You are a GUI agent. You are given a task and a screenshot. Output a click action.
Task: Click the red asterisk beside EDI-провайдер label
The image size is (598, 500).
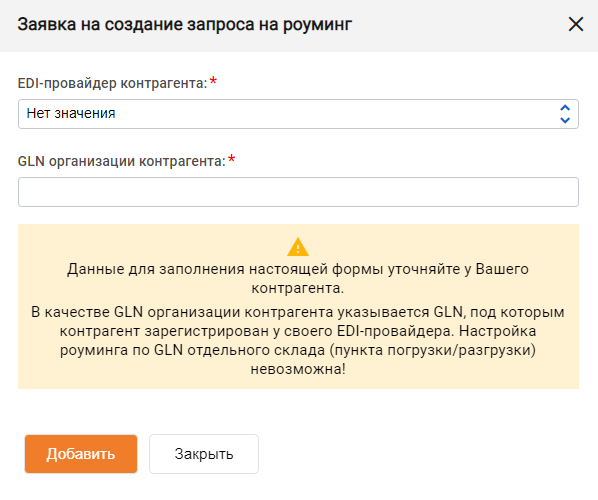[x=214, y=81]
